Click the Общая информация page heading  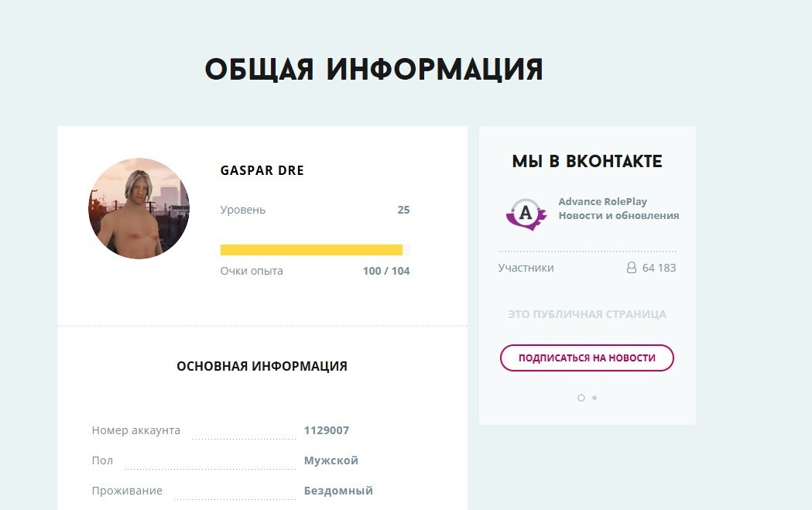pyautogui.click(x=374, y=70)
